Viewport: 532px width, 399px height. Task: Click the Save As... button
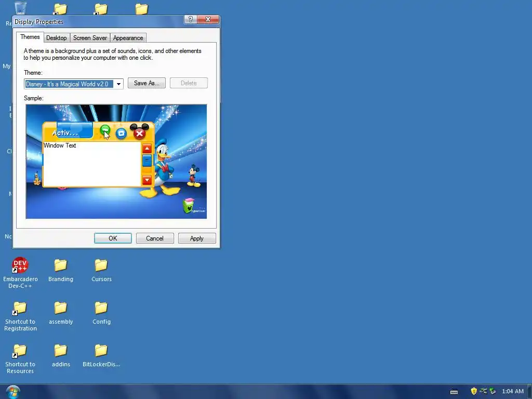(x=147, y=83)
